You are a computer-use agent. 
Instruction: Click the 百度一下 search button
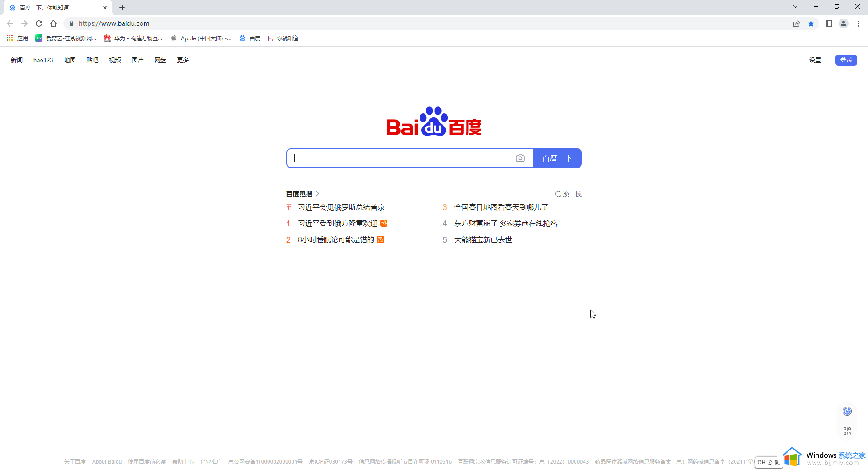(557, 158)
